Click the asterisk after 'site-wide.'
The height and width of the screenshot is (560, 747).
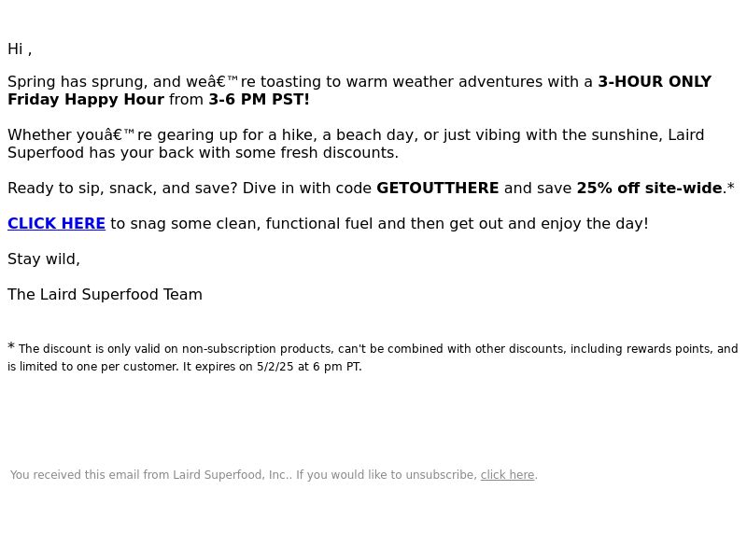(x=731, y=186)
